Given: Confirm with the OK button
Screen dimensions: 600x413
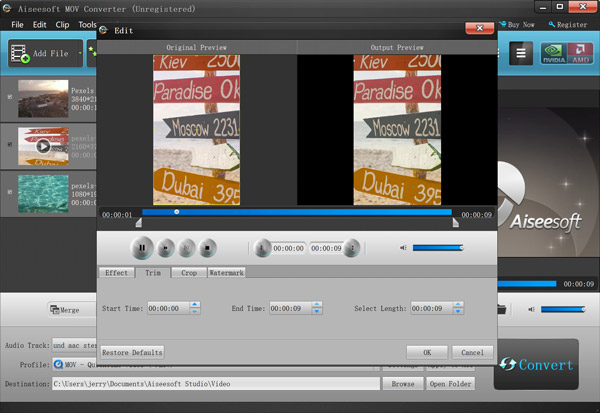Looking at the screenshot, I should 427,352.
